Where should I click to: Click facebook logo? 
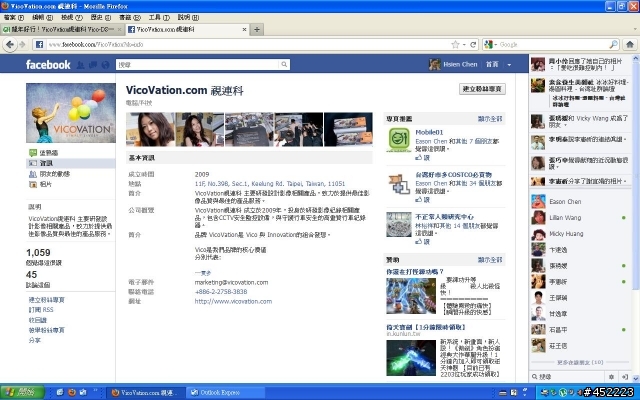[48, 64]
